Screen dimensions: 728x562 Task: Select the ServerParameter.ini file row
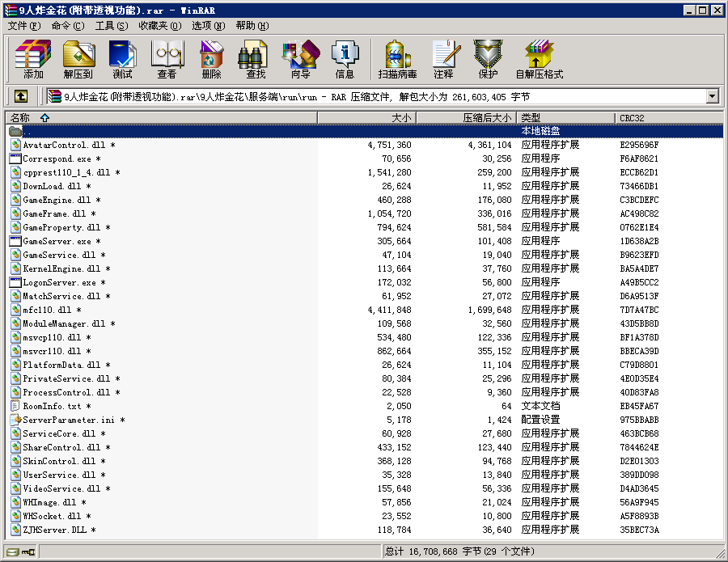68,420
